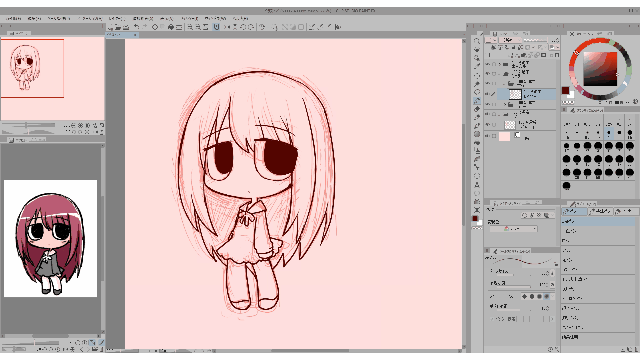Select the lone brush size preset on last row
This screenshot has height=360, width=640.
tap(566, 186)
